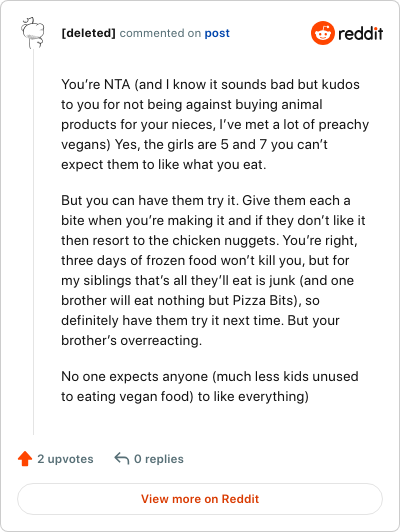Click the reply arrow icon
The height and width of the screenshot is (532, 400).
click(x=122, y=458)
